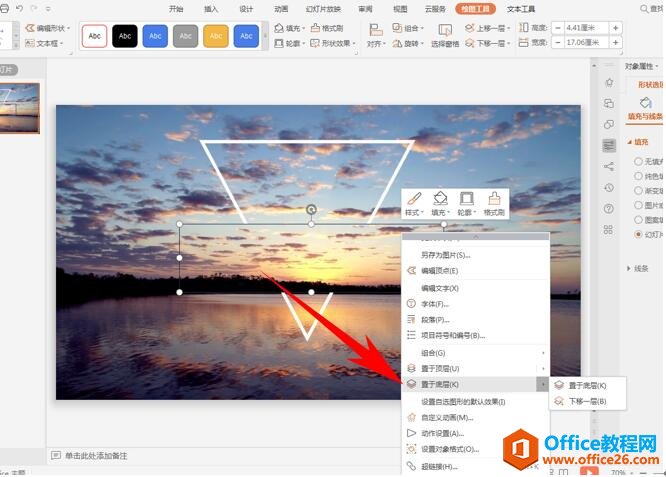666x477 pixels.
Task: Click the share icon in the right sidebar
Action: 609,167
